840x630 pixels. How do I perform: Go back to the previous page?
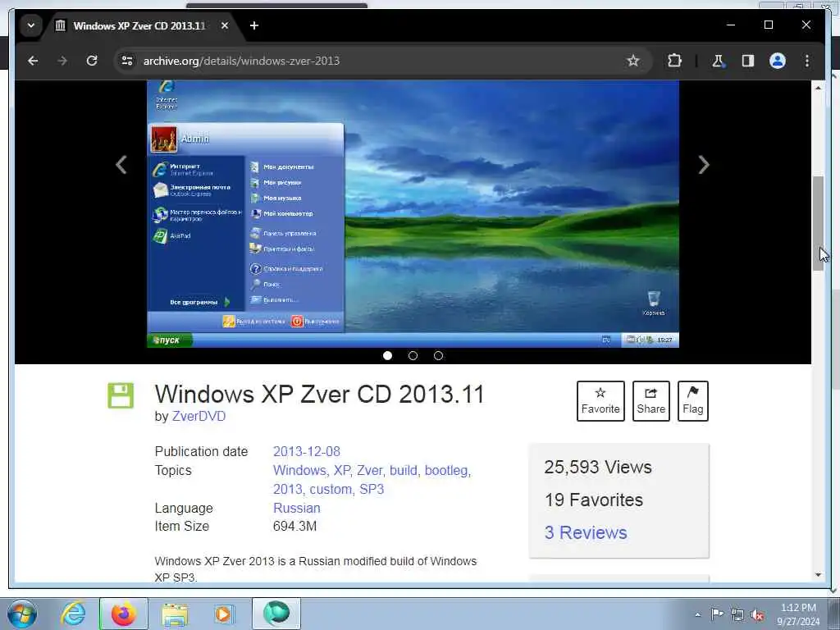pos(33,61)
